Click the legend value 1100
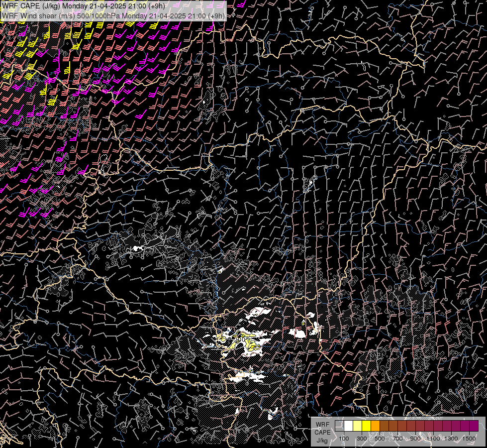Image resolution: width=487 pixels, height=448 pixels. 433,439
